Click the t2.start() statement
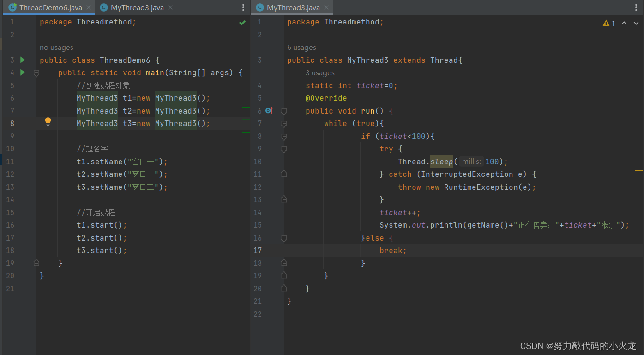The width and height of the screenshot is (644, 355). (x=102, y=238)
